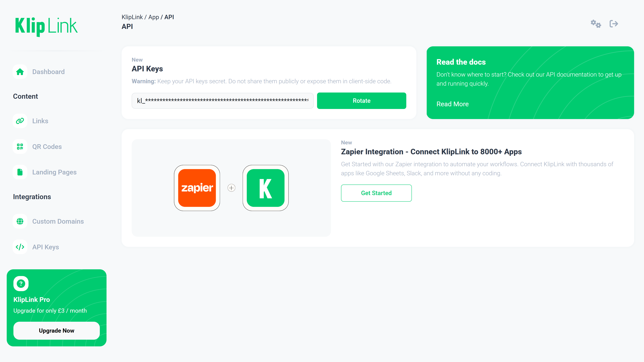644x362 pixels.
Task: Click the Zapier logo tile
Action: pyautogui.click(x=197, y=188)
